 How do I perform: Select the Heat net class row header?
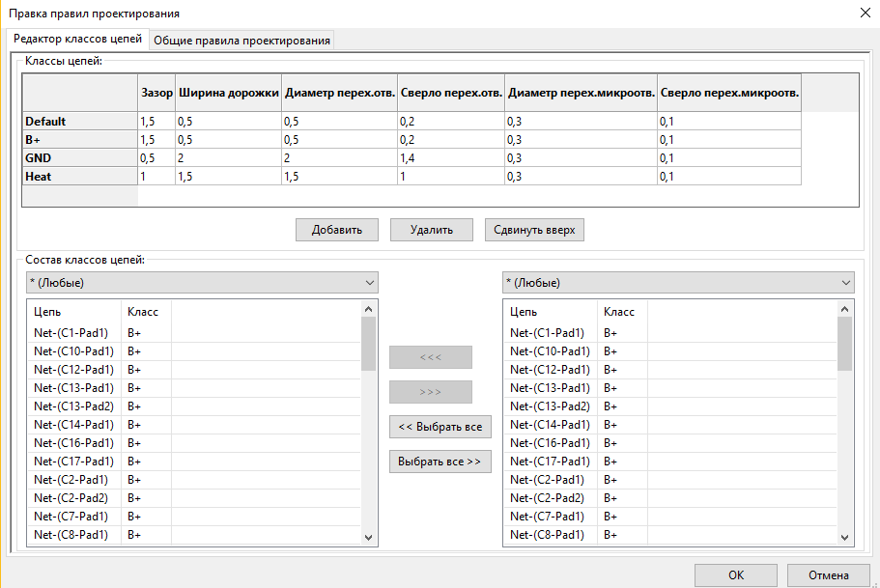[x=79, y=176]
